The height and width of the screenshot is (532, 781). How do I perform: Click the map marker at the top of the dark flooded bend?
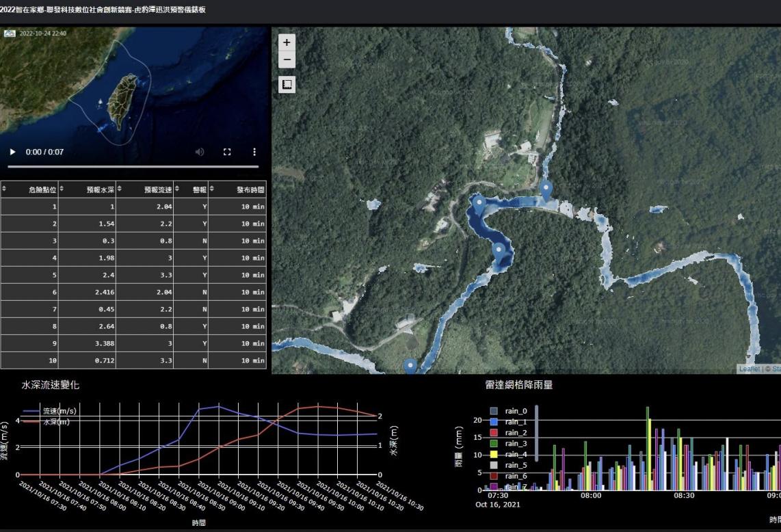479,204
